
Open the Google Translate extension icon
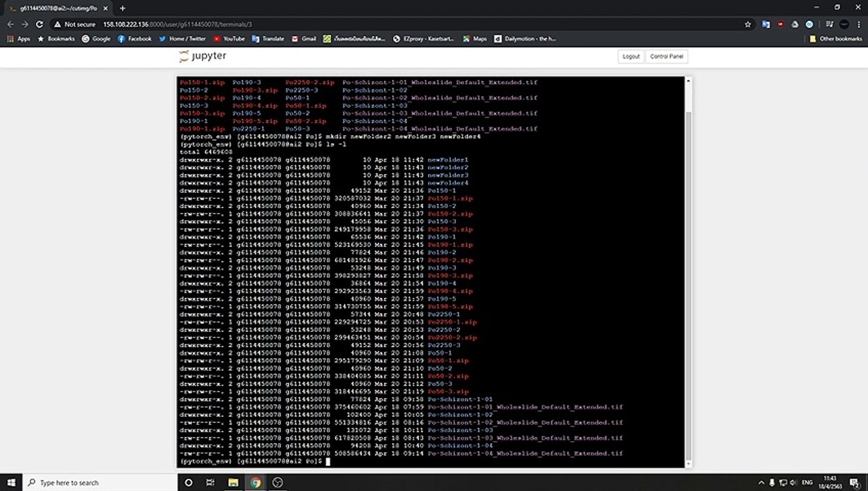766,24
